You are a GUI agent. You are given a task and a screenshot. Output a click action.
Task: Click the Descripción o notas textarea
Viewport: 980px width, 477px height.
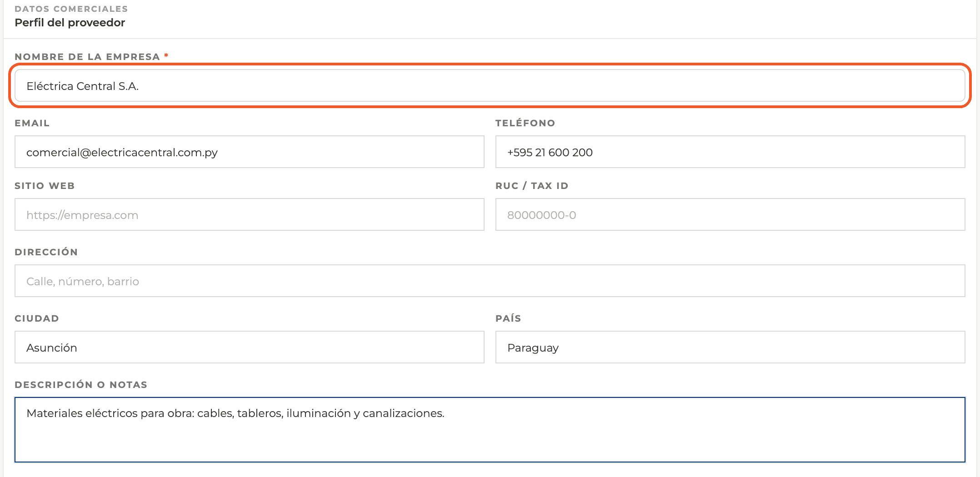490,430
